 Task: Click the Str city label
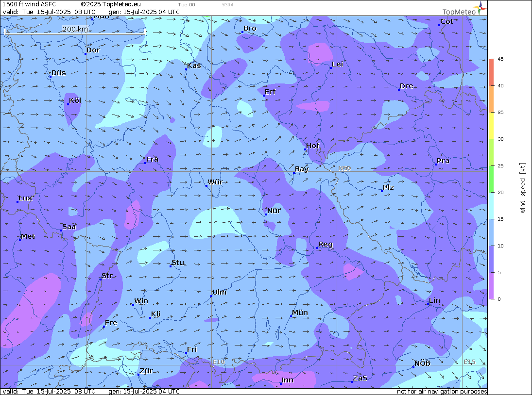[107, 276]
